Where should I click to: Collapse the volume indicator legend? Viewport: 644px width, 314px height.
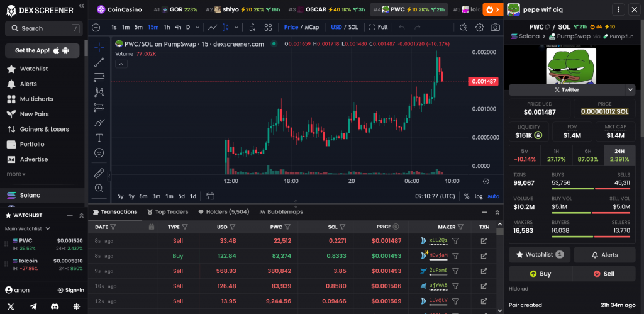point(121,64)
